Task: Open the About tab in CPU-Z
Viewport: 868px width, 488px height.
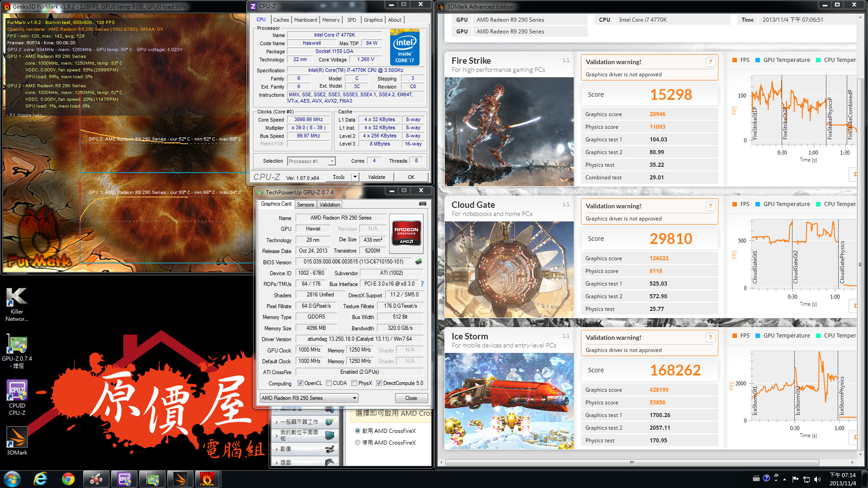Action: [x=395, y=20]
